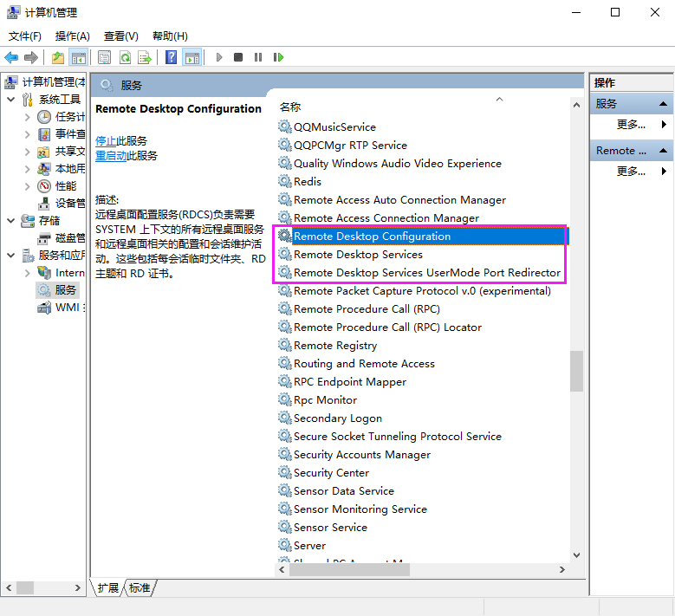Select the Secondary Logon service

tap(330, 418)
